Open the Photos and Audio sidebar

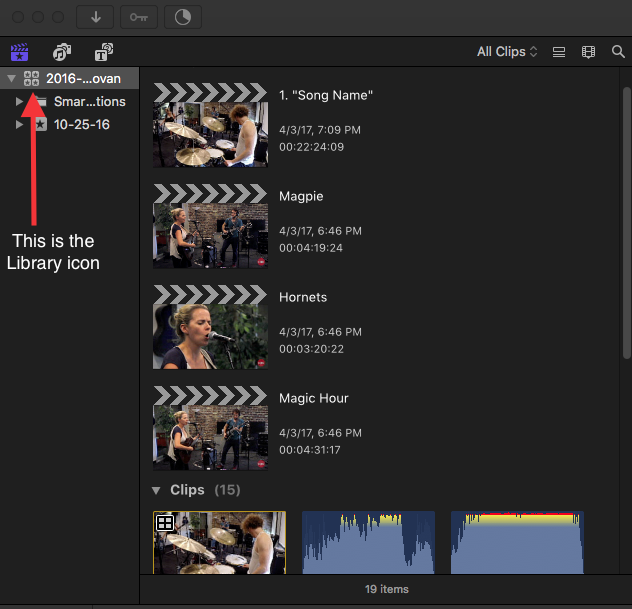[x=62, y=52]
